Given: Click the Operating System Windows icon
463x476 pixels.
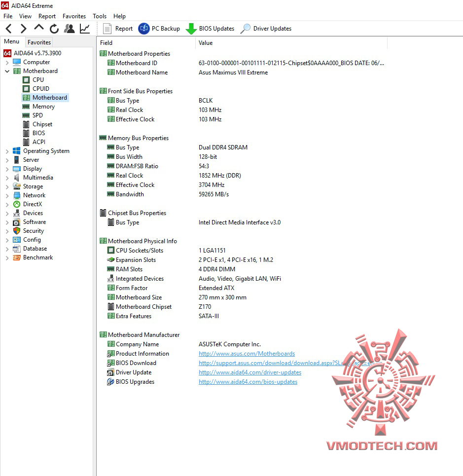Looking at the screenshot, I should pos(17,151).
